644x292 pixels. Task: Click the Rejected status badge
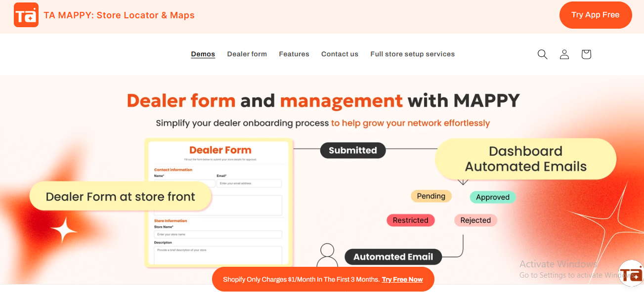coord(475,220)
